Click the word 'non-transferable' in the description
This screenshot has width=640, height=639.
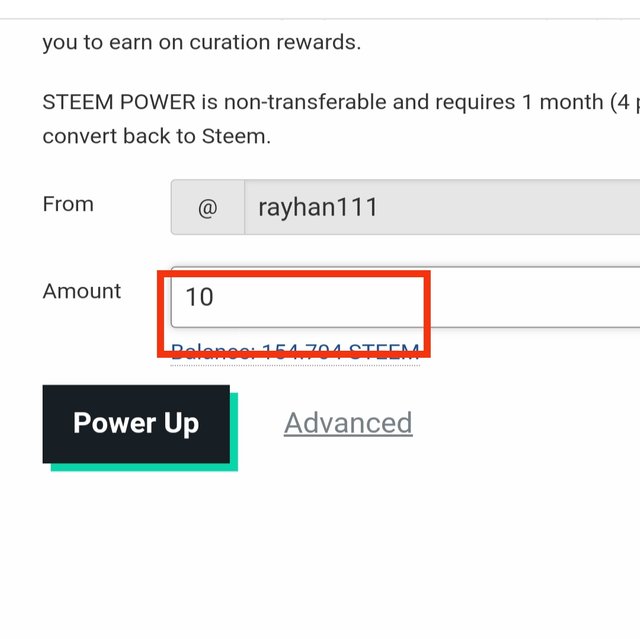point(305,102)
